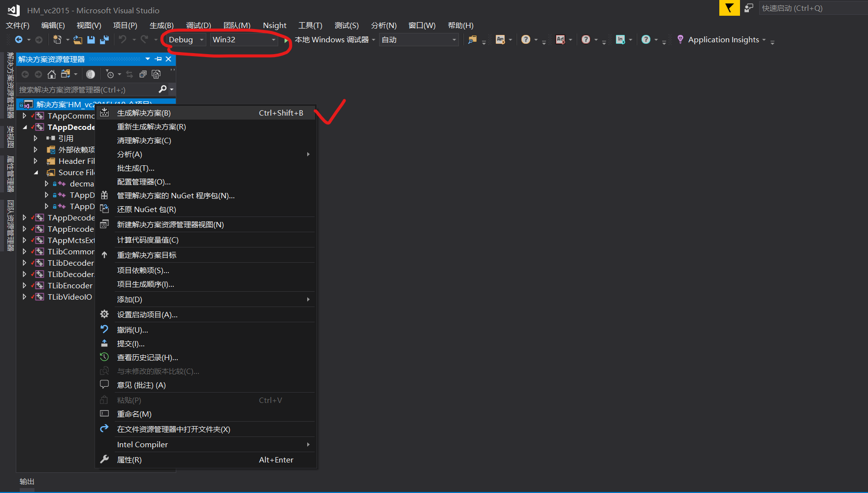Click the Pending Changes Filter clock icon
Image resolution: width=868 pixels, height=493 pixels.
[x=110, y=74]
